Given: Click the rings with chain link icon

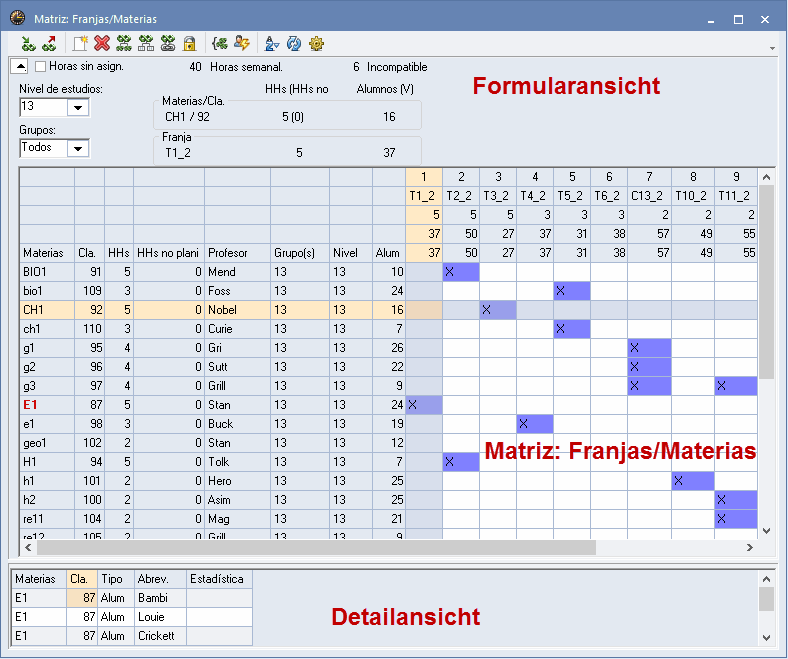Looking at the screenshot, I should click(x=168, y=44).
